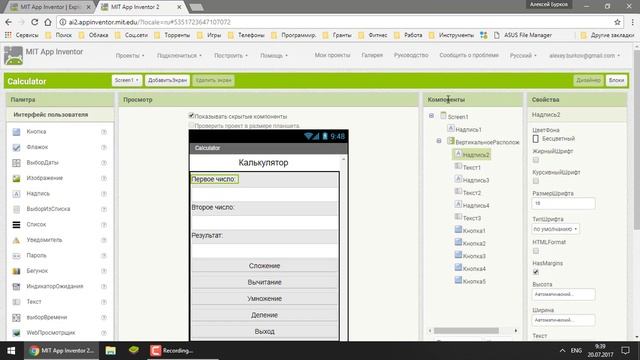Click the Ширина input field

coord(563,320)
